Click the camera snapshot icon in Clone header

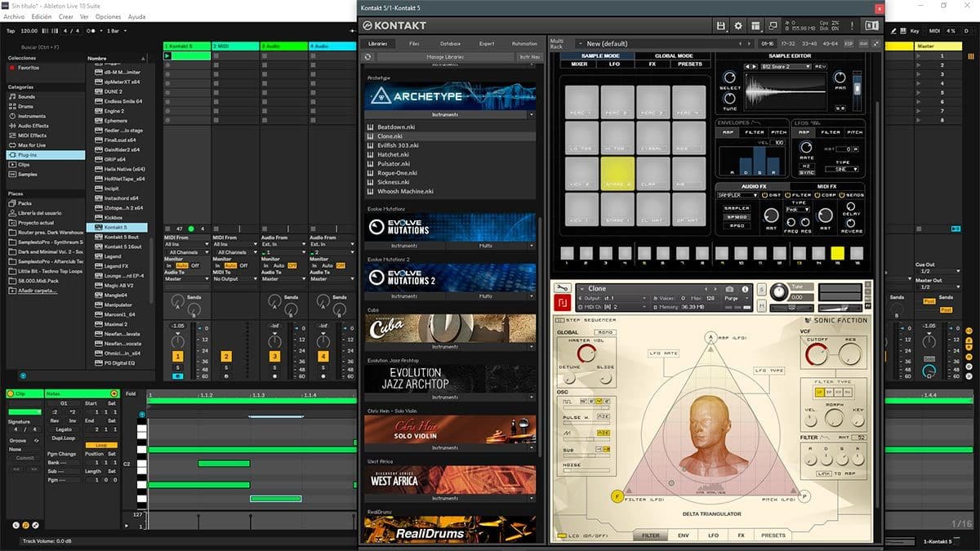(x=729, y=289)
